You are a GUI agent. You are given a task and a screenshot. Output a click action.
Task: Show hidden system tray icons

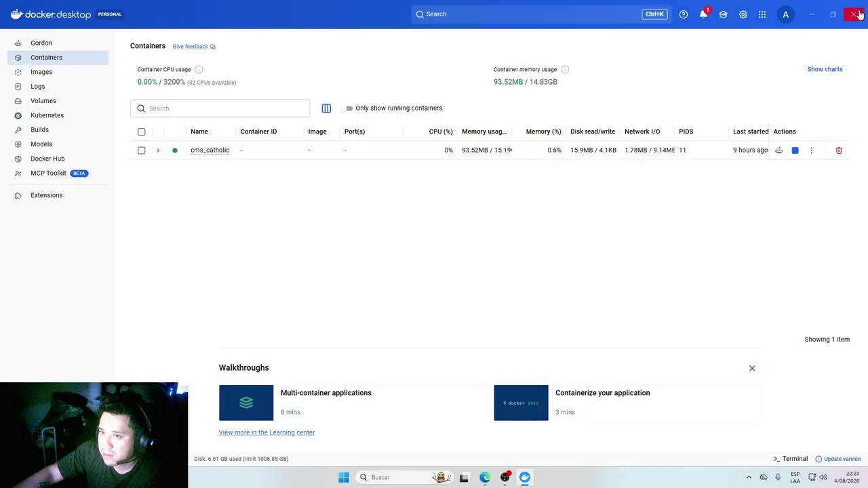pos(749,477)
